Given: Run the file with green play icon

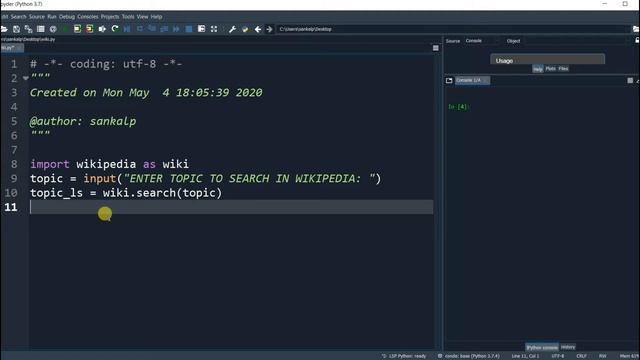Looking at the screenshot, I should (65, 29).
